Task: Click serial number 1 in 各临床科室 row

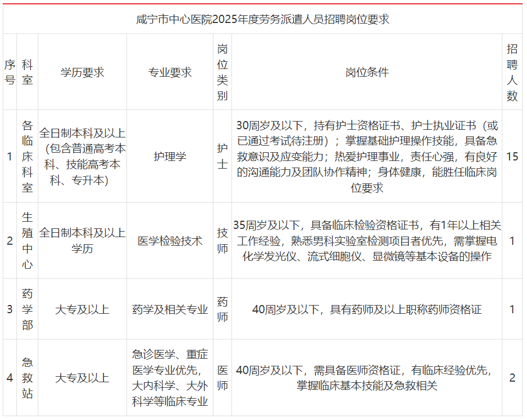Action: tap(10, 157)
